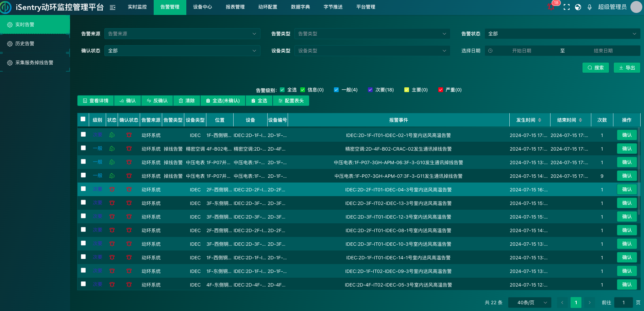The image size is (644, 311).
Task: Toggle the 主要(0) level checkbox
Action: pos(407,90)
